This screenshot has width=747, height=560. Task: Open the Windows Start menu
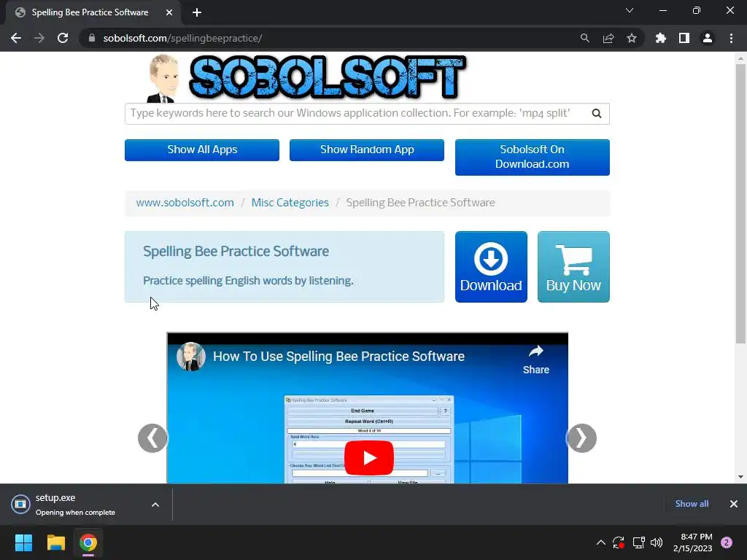point(23,542)
